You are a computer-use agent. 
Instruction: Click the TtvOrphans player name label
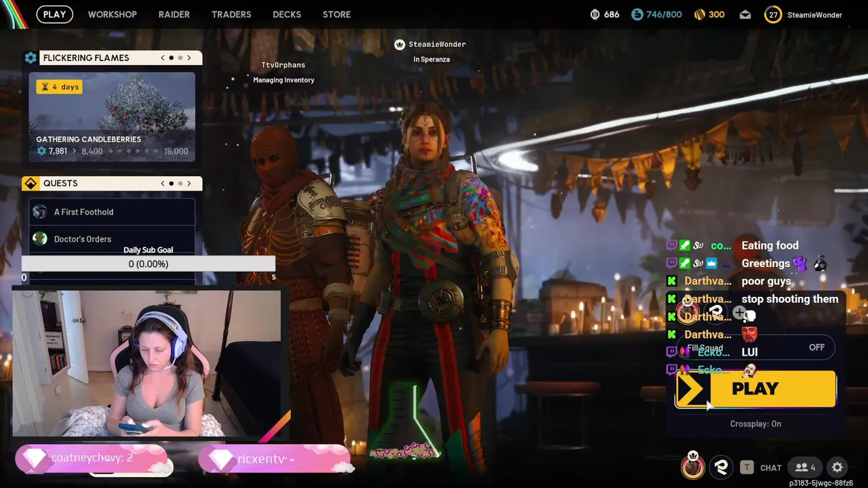coord(283,65)
